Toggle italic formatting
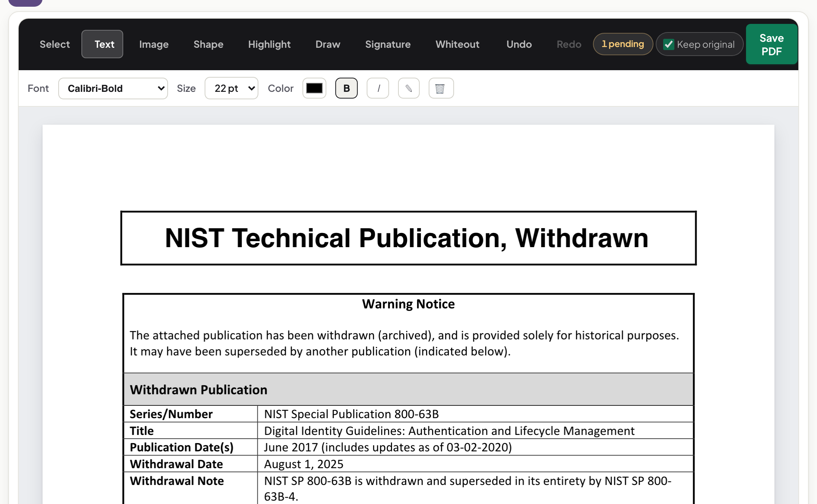The width and height of the screenshot is (817, 504). pyautogui.click(x=378, y=88)
